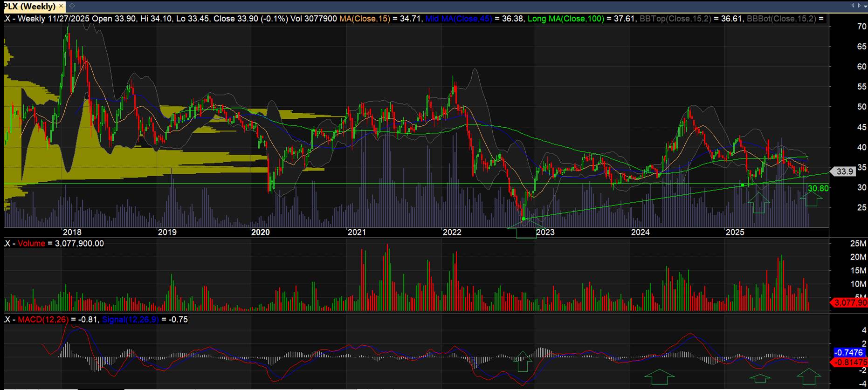Click the green 30.80 support level label

(x=818, y=188)
